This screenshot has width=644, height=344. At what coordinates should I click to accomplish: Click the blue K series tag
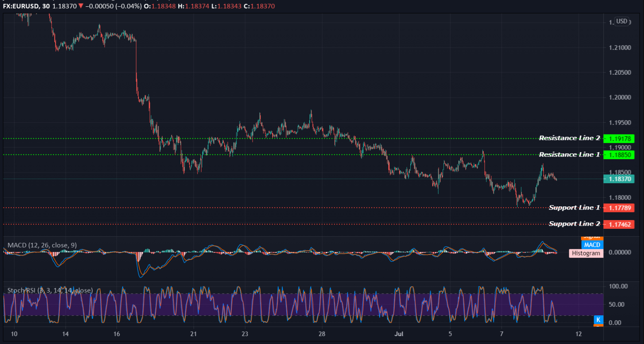pyautogui.click(x=598, y=320)
